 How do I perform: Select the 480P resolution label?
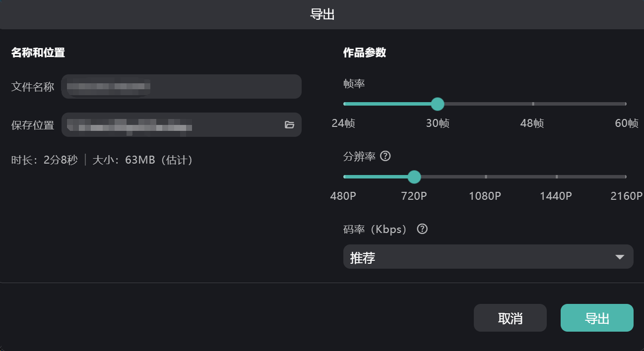[343, 196]
